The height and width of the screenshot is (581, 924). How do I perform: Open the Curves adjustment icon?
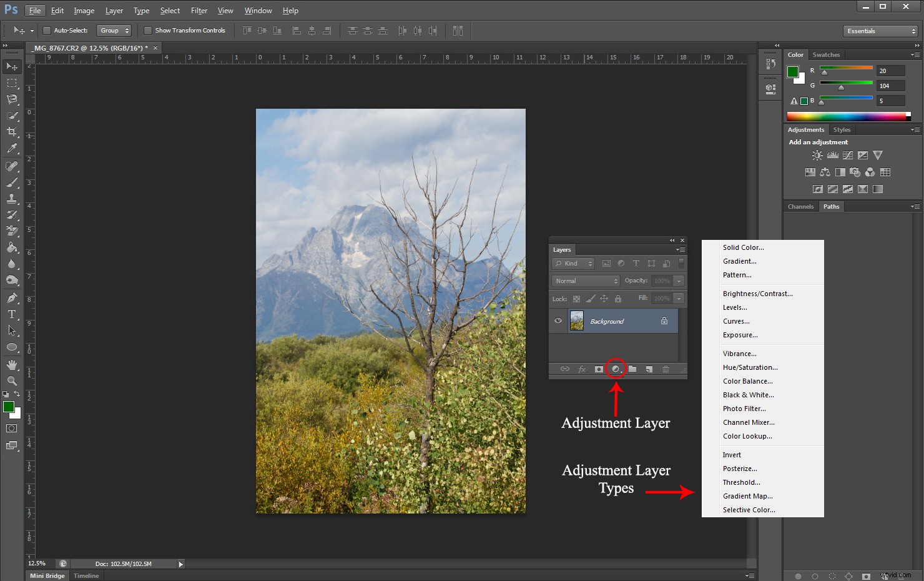click(847, 155)
